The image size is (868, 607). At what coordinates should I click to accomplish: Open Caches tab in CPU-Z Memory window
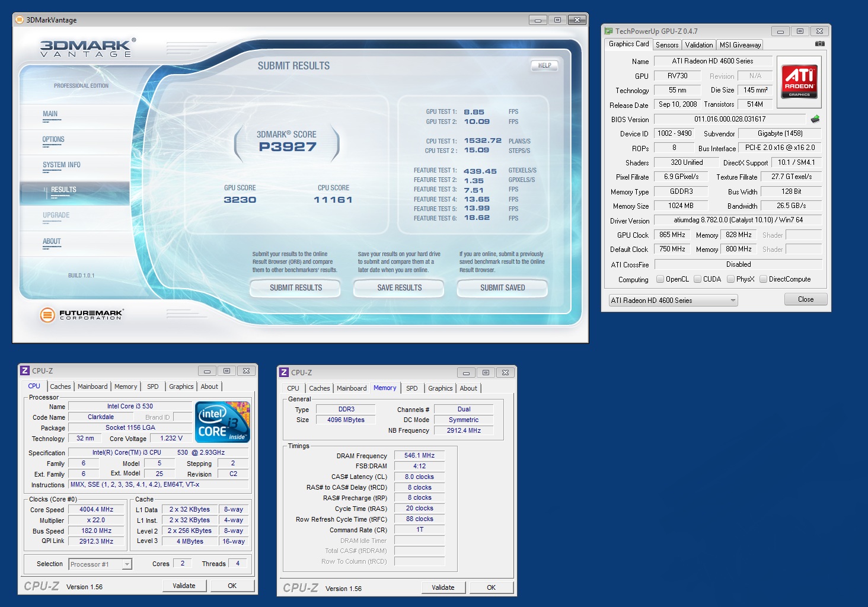(320, 388)
